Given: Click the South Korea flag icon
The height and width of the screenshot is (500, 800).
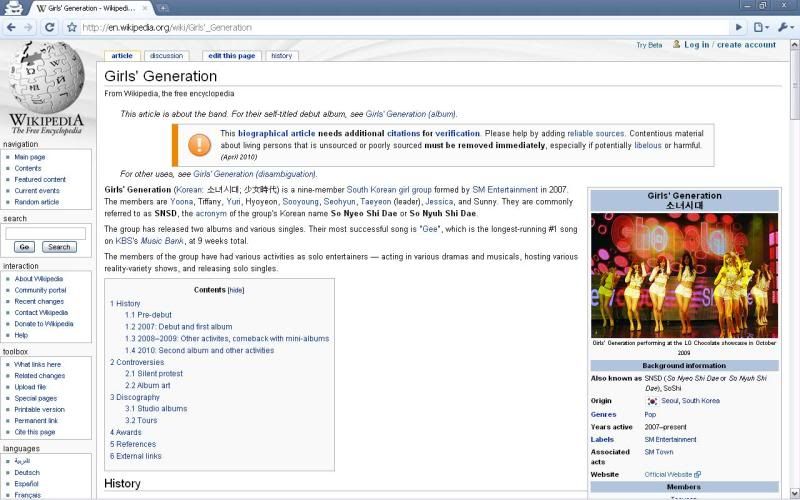Looking at the screenshot, I should 652,402.
